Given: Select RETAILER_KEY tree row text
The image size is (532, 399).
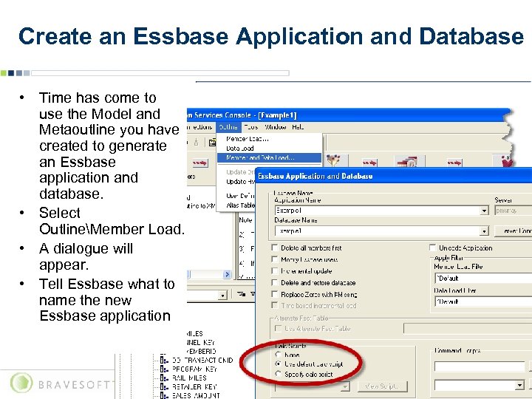Looking at the screenshot, I should coord(194,386).
